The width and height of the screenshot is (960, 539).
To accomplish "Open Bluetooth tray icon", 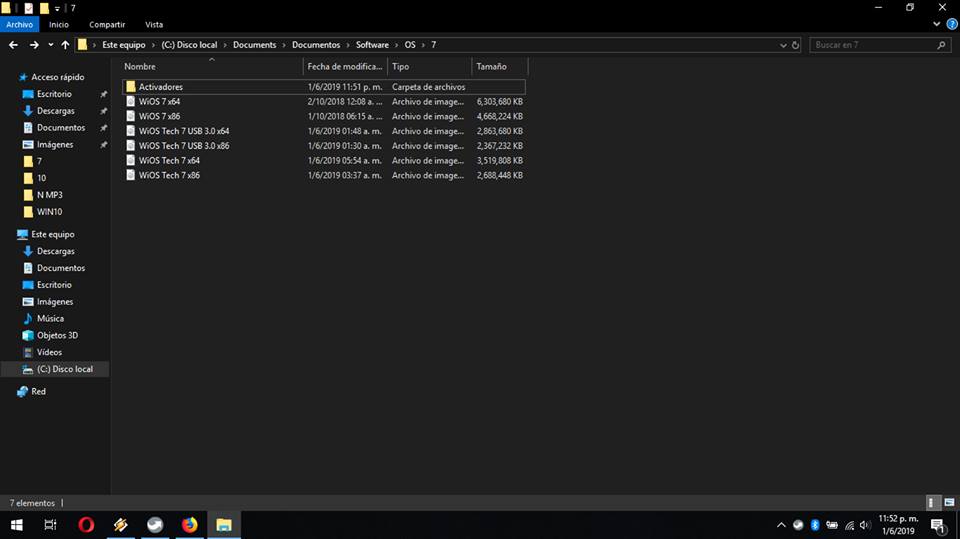I will pyautogui.click(x=815, y=525).
